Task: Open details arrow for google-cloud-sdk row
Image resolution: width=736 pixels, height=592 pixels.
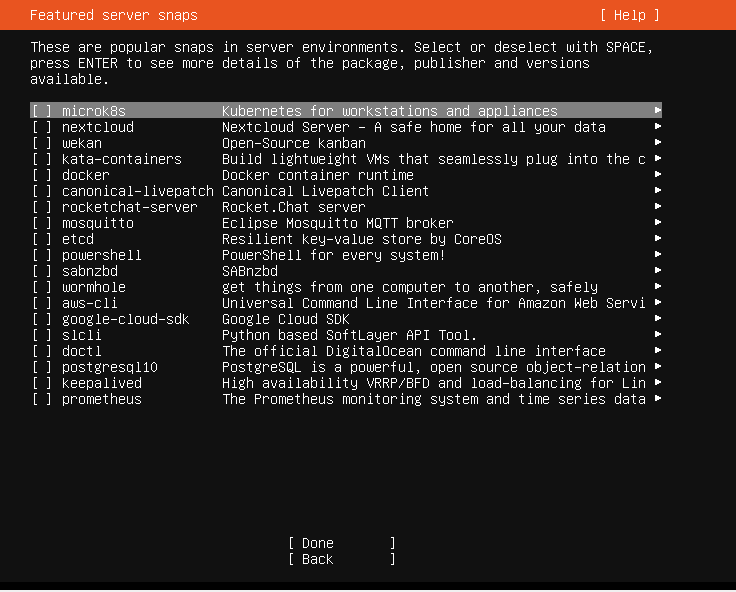Action: (x=658, y=317)
